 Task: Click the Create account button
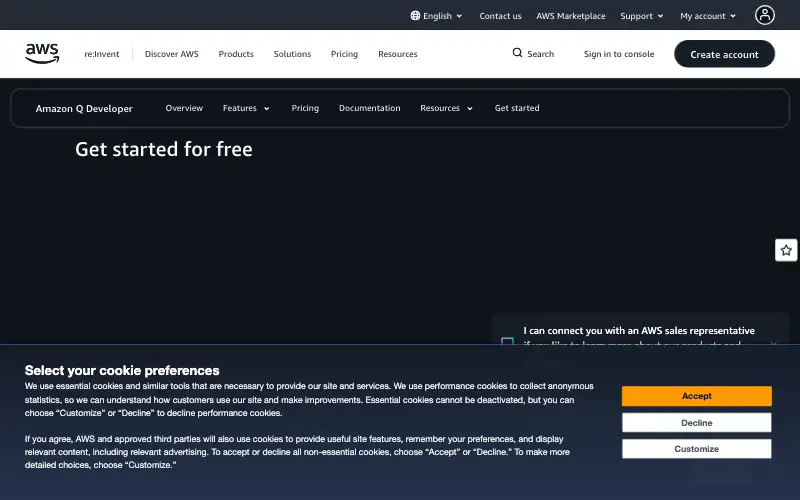724,54
